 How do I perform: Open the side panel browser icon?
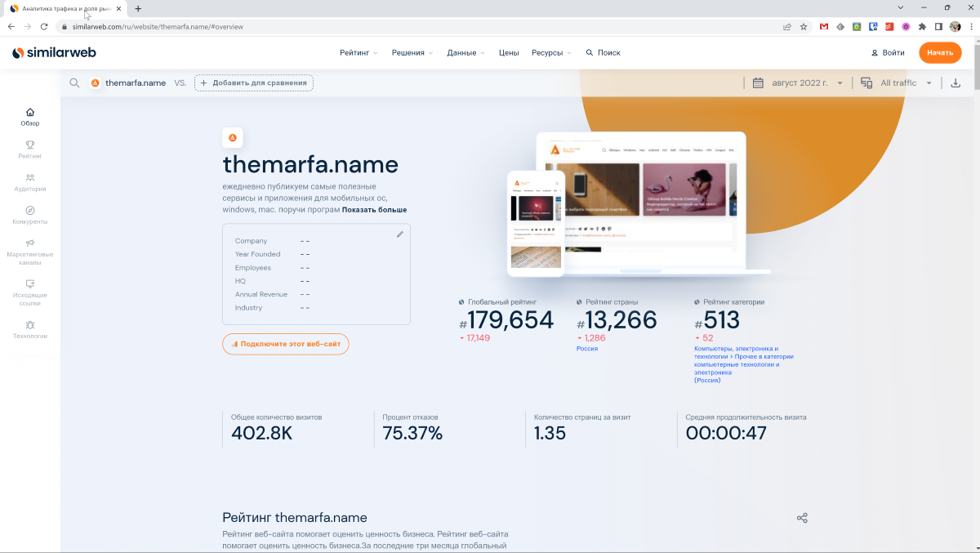[x=939, y=26]
